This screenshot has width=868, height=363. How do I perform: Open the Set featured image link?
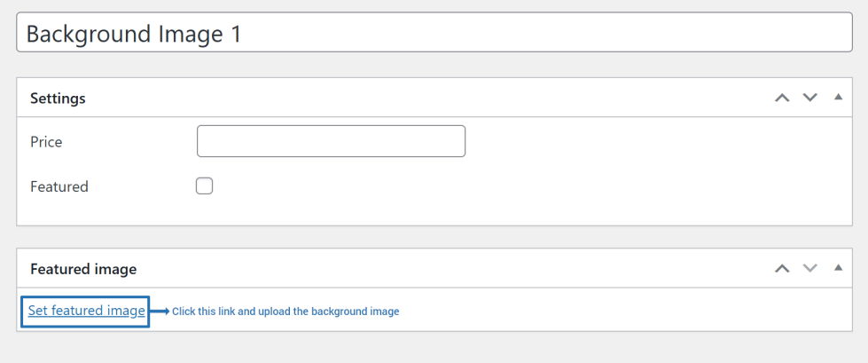86,311
